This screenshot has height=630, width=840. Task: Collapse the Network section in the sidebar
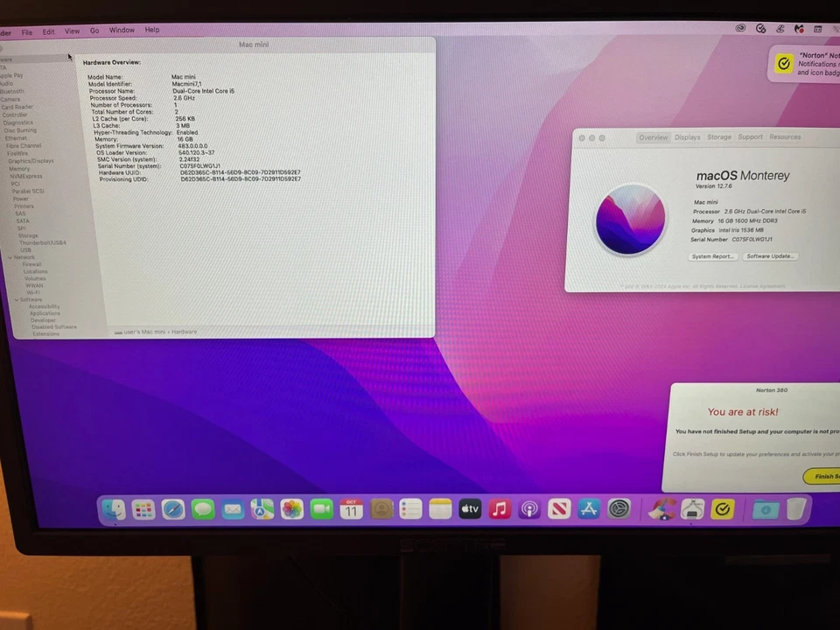tap(10, 257)
